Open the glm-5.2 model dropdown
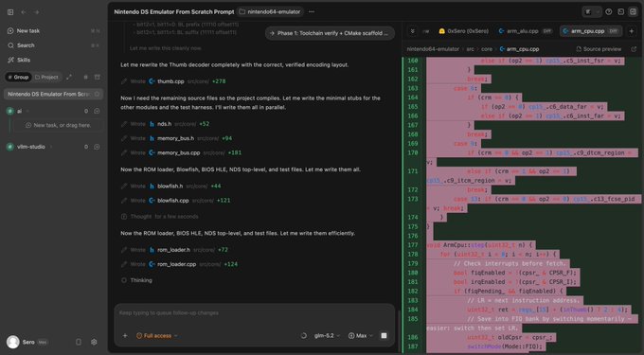This screenshot has width=644, height=355. click(328, 336)
